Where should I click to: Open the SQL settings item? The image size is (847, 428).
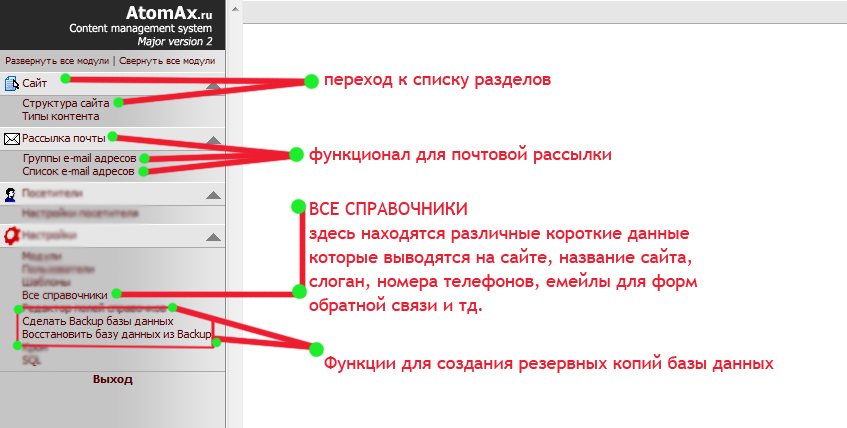click(x=31, y=361)
